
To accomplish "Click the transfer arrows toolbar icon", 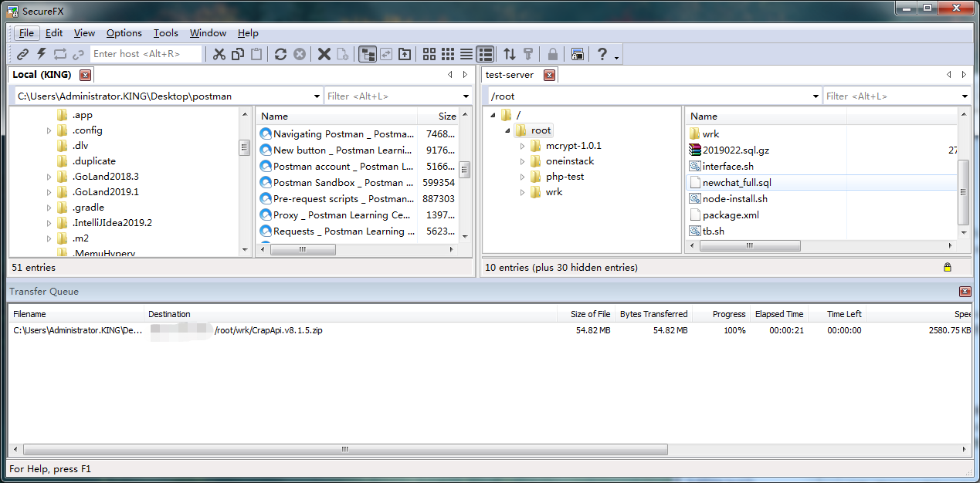I will click(510, 54).
